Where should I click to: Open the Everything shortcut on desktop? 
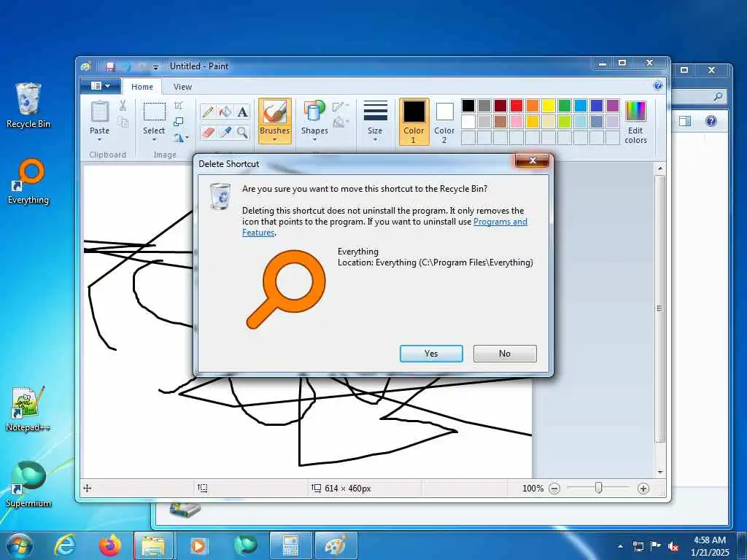28,181
